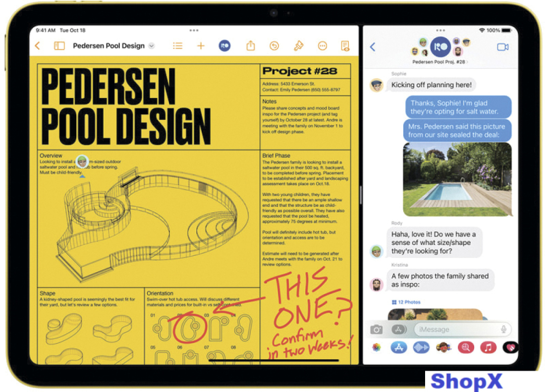This screenshot has width=545, height=392.
Task: Toggle the sidebar panel icon in Pages
Action: click(59, 46)
